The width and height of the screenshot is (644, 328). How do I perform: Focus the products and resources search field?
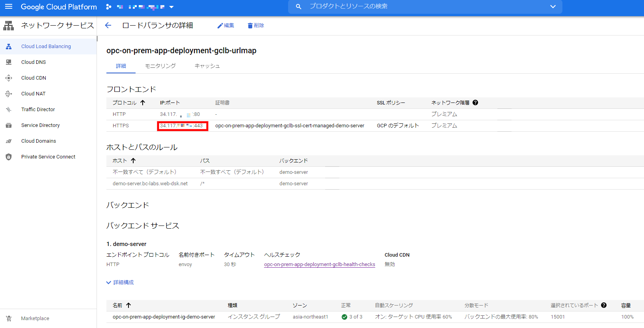(425, 7)
